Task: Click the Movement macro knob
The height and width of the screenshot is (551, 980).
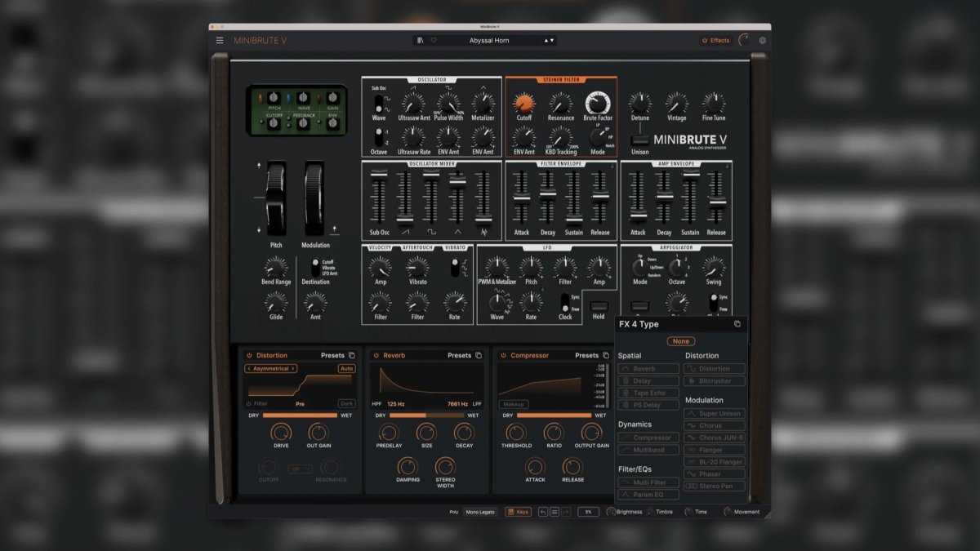Action: [728, 512]
